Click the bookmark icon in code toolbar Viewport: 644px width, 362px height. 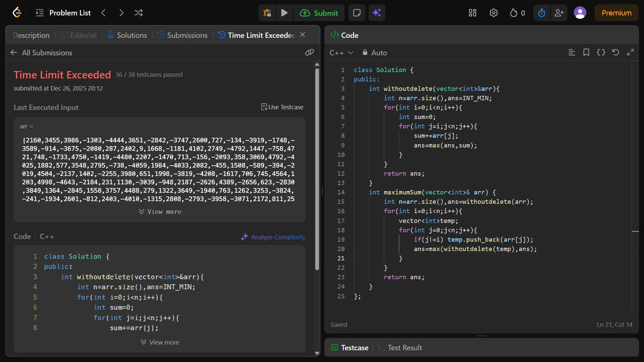587,53
